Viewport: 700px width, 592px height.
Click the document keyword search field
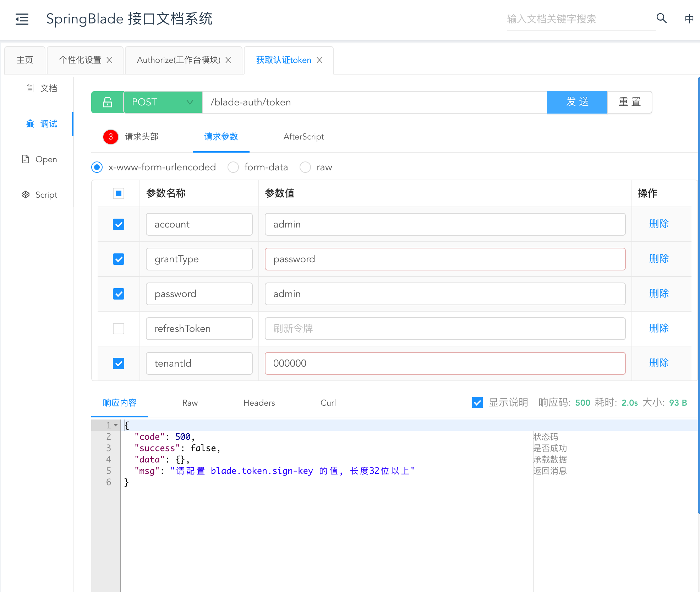click(x=581, y=19)
